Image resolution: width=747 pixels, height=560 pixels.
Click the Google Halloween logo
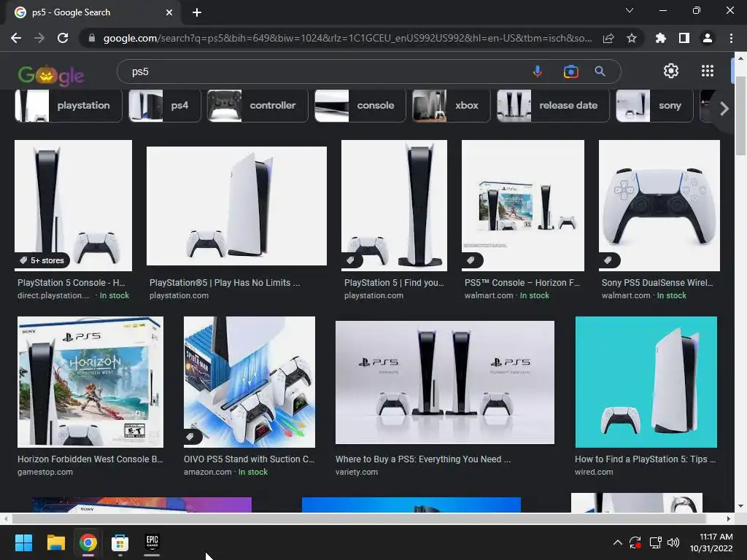(x=51, y=75)
